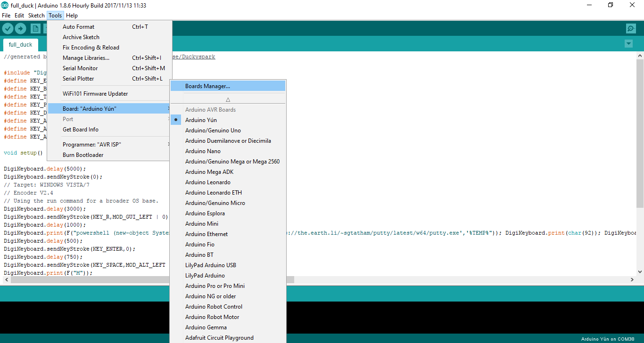
Task: Choose Arduino Pro or Pro Mini
Action: pos(228,286)
